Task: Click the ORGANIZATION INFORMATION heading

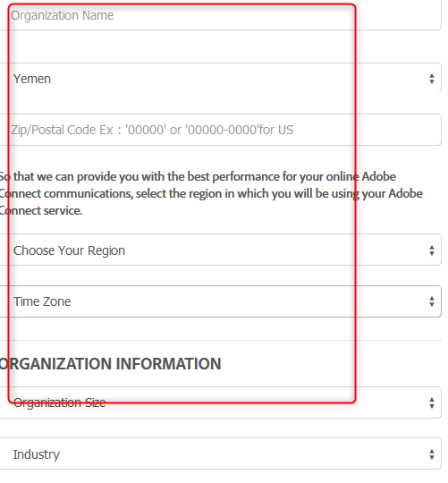Action: point(110,364)
